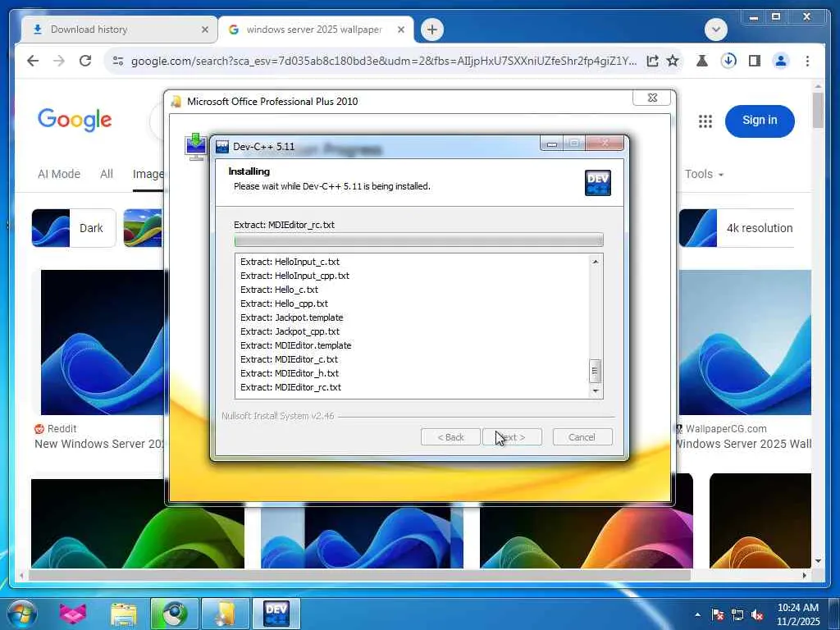
Task: Go to Google logo homepage
Action: click(75, 120)
